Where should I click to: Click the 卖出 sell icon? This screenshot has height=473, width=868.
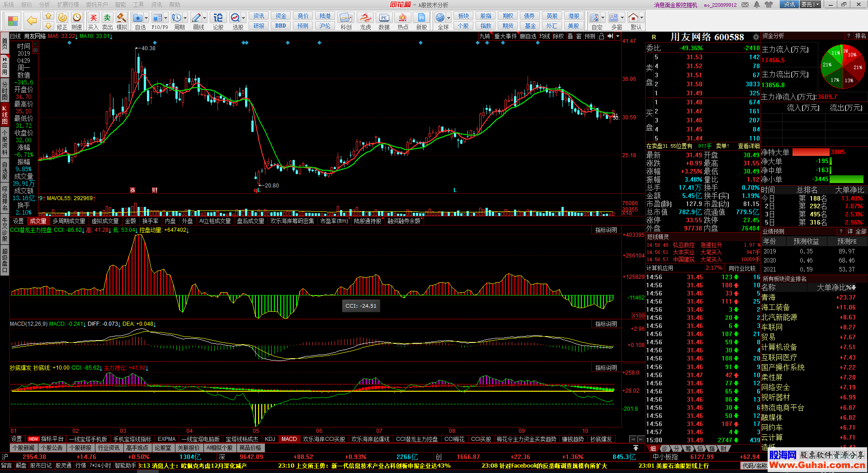(x=107, y=21)
